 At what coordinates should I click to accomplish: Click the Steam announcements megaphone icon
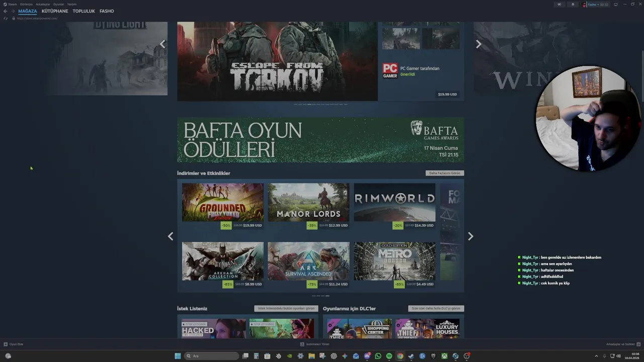(x=559, y=5)
